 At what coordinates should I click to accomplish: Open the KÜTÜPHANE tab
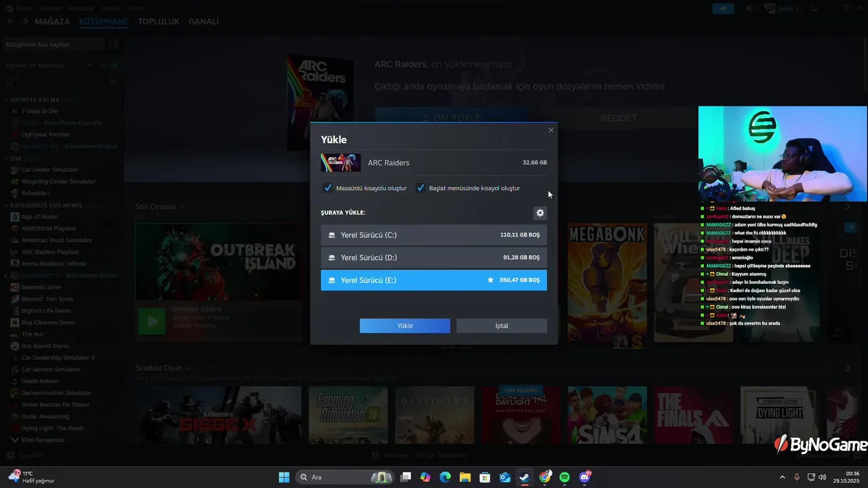tap(104, 22)
